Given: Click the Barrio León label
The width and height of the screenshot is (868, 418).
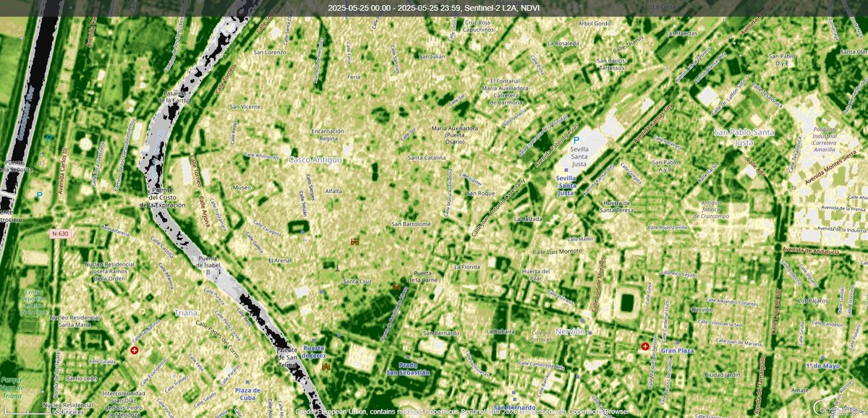Looking at the screenshot, I should (x=82, y=378).
